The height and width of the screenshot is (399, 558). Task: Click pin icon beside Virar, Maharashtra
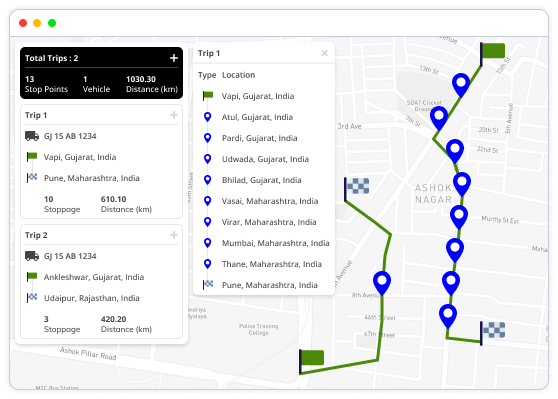[x=207, y=222]
